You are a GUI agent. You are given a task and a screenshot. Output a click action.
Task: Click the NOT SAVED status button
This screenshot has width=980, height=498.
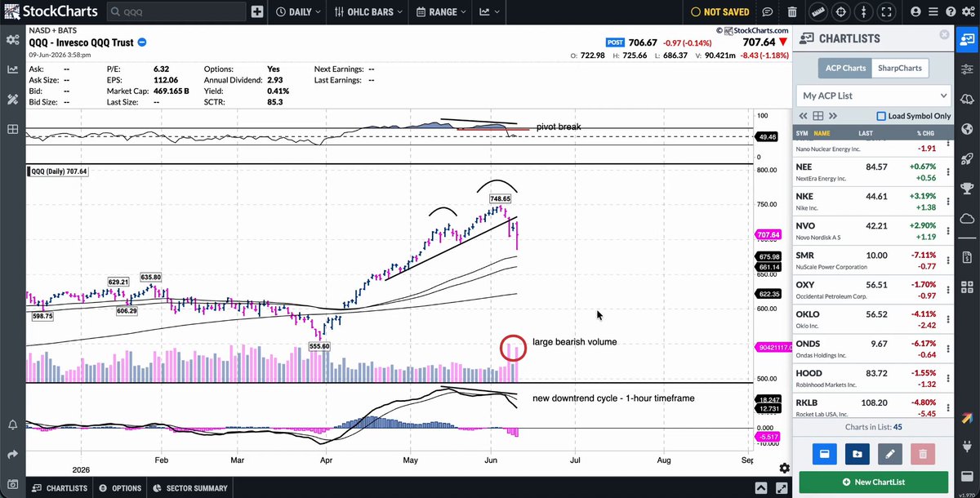click(x=720, y=12)
